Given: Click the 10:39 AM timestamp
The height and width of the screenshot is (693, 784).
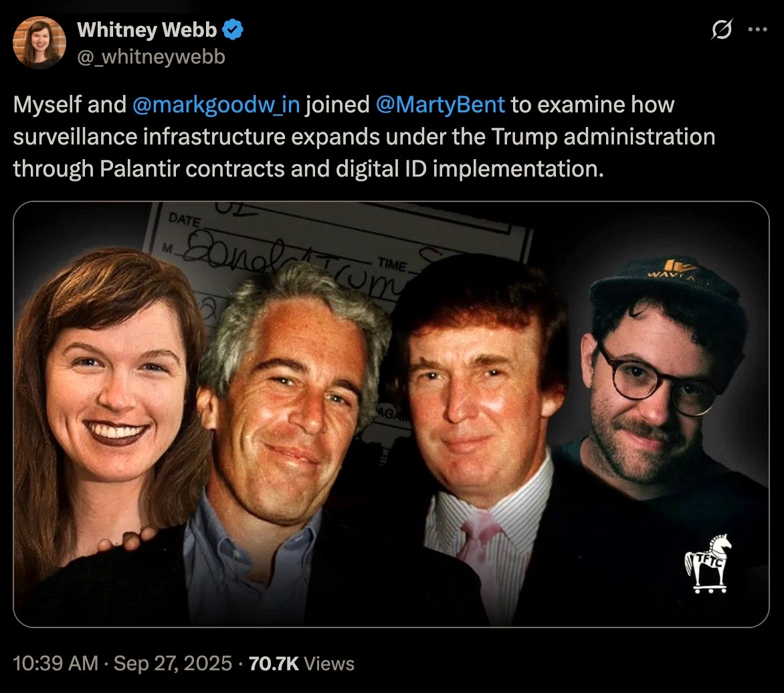Looking at the screenshot, I should (56, 664).
